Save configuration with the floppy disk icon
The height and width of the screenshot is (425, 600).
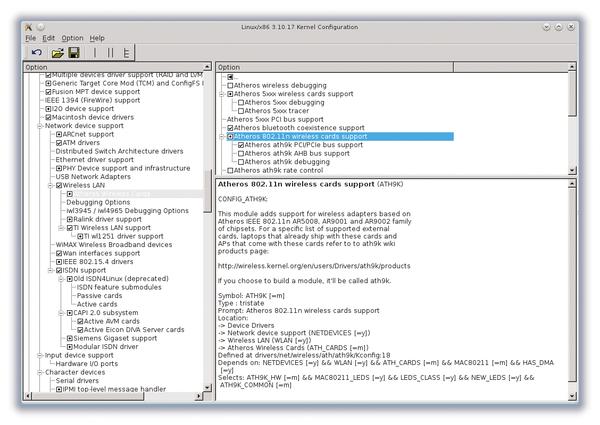pos(74,52)
